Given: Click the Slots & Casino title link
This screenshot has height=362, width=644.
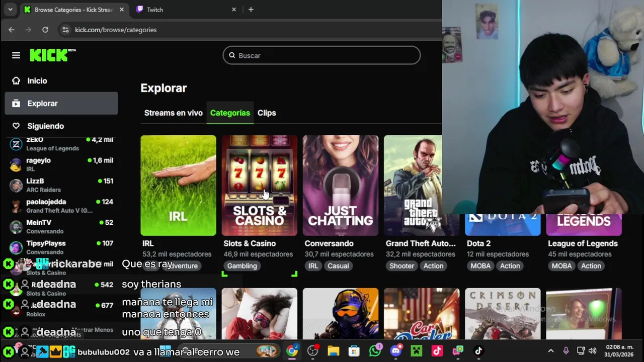Looking at the screenshot, I should (x=250, y=243).
